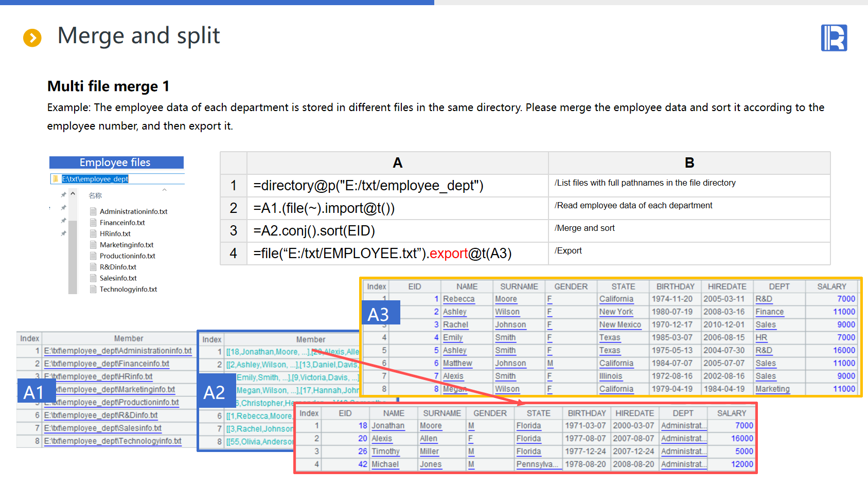868x488 pixels.
Task: Click the Rebecca name link in the A3 table
Action: click(458, 299)
